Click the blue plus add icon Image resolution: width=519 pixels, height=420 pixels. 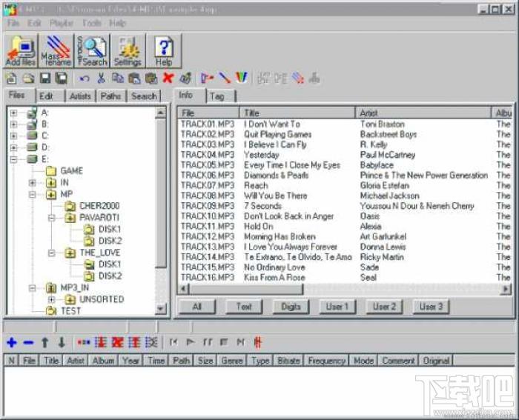tap(12, 342)
